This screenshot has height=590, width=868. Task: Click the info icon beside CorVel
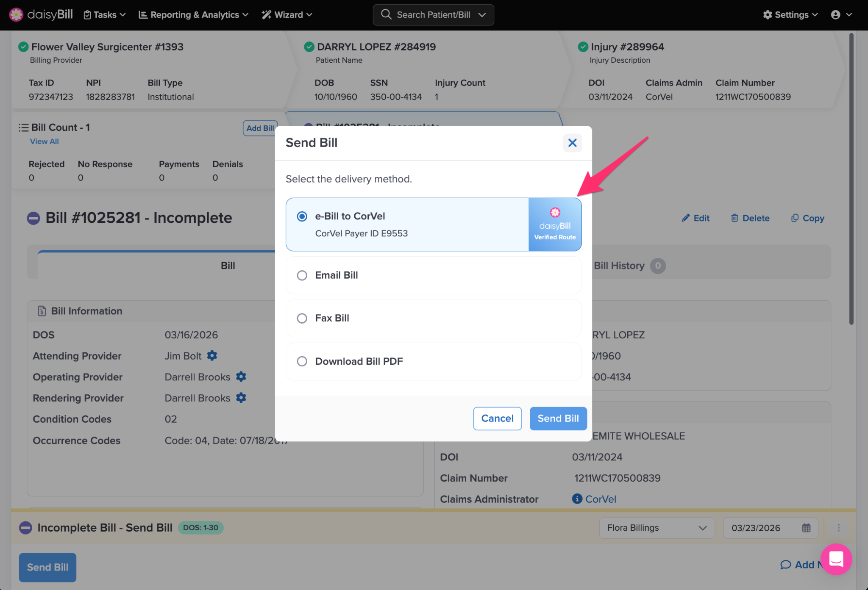577,499
